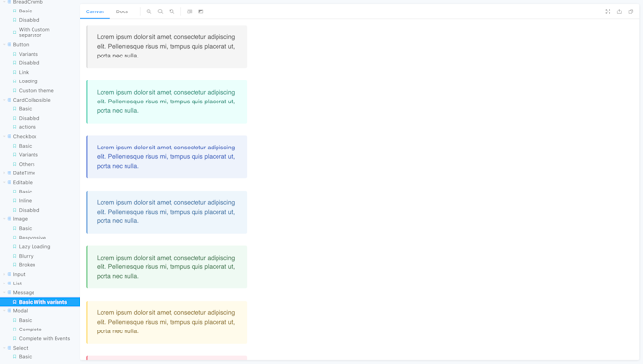Image resolution: width=643 pixels, height=364 pixels.
Task: Click the teal message box
Action: [167, 102]
